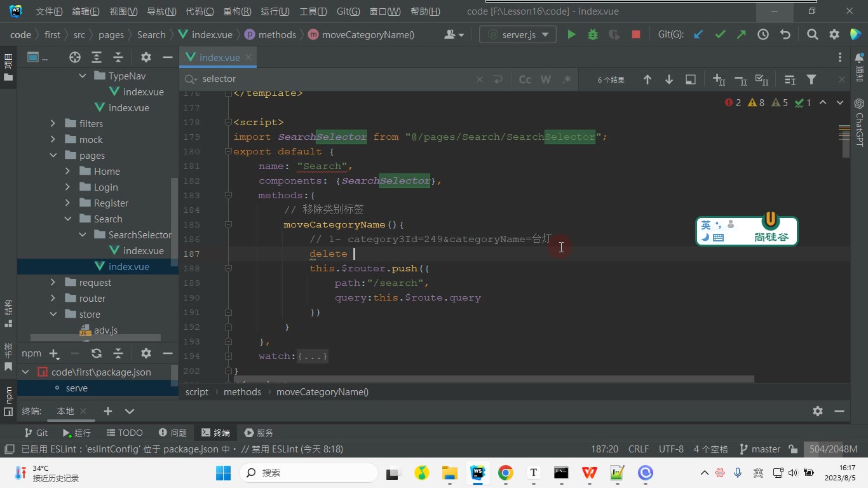Select all occurrences in find bar
Image resolution: width=868 pixels, height=488 pixels.
[x=761, y=79]
